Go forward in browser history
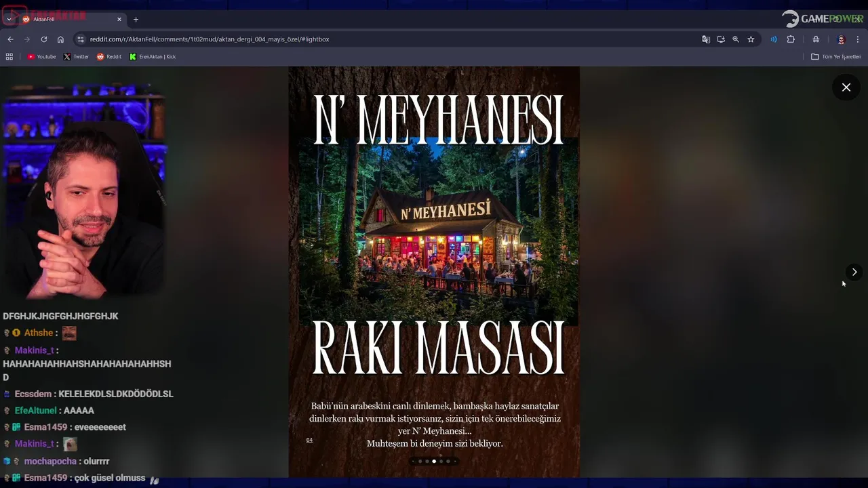Image resolution: width=868 pixels, height=488 pixels. point(27,39)
